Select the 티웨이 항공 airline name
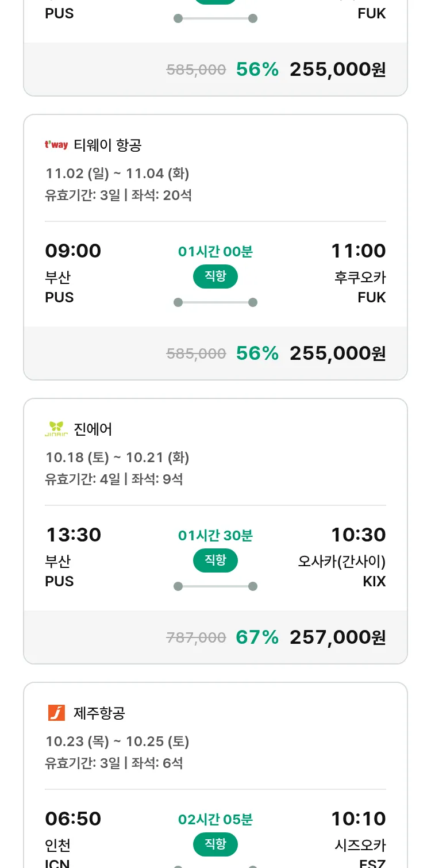This screenshot has height=868, width=431. pos(107,145)
